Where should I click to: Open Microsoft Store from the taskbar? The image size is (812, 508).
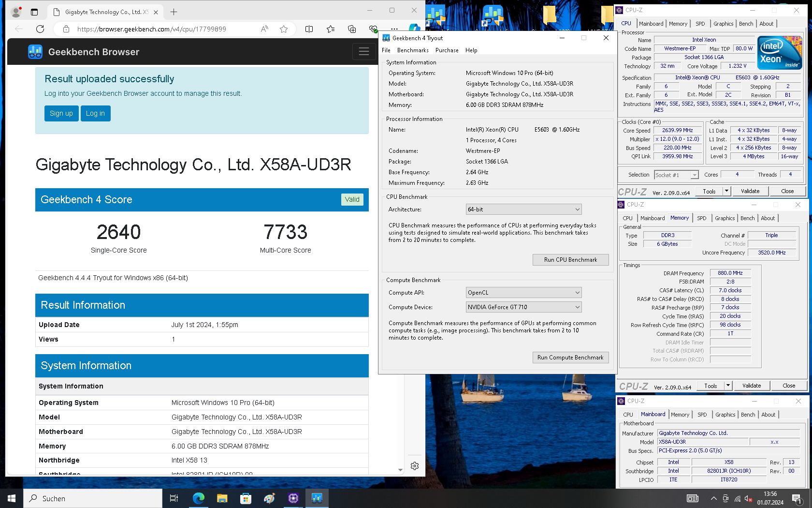coord(246,498)
